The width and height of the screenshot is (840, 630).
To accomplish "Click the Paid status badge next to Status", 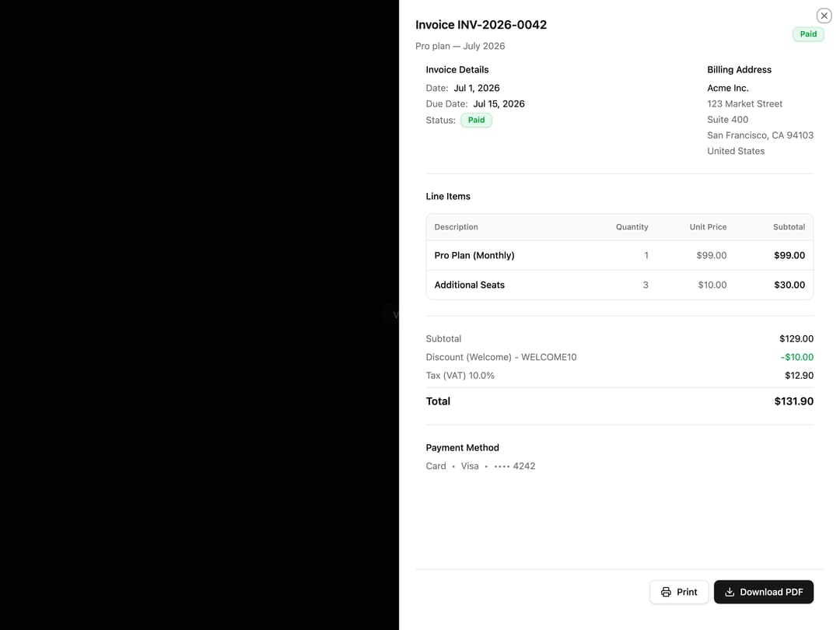I will (476, 120).
